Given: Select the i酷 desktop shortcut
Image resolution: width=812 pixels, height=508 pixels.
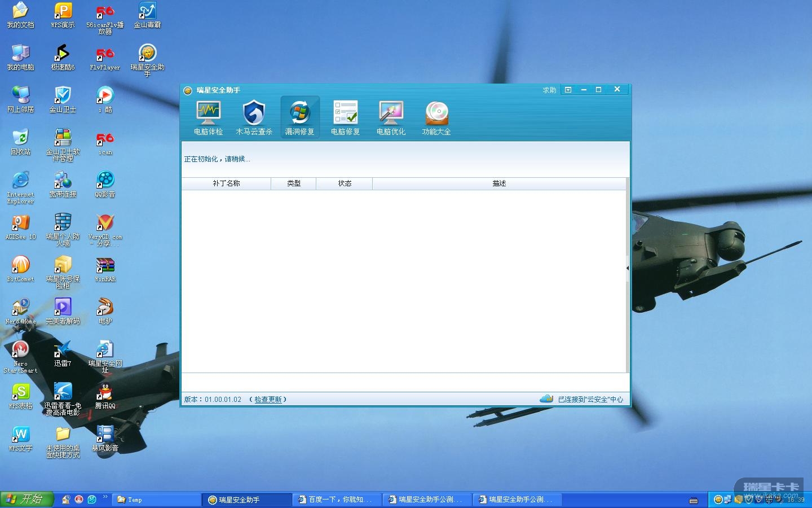Looking at the screenshot, I should (105, 100).
